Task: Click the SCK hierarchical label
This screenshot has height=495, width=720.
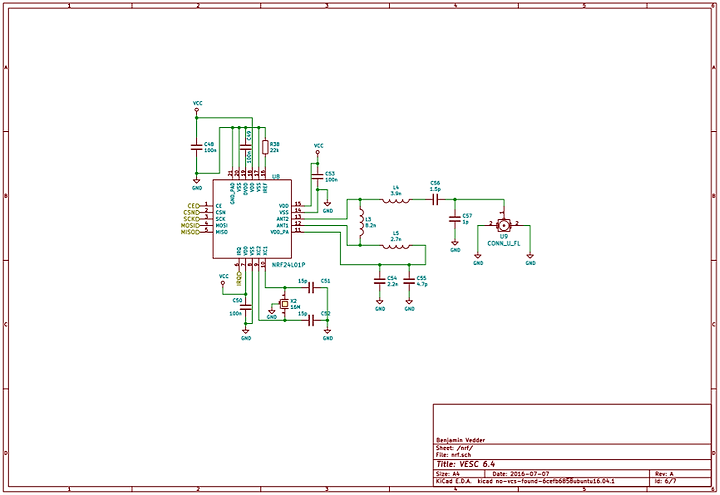Action: pos(191,219)
